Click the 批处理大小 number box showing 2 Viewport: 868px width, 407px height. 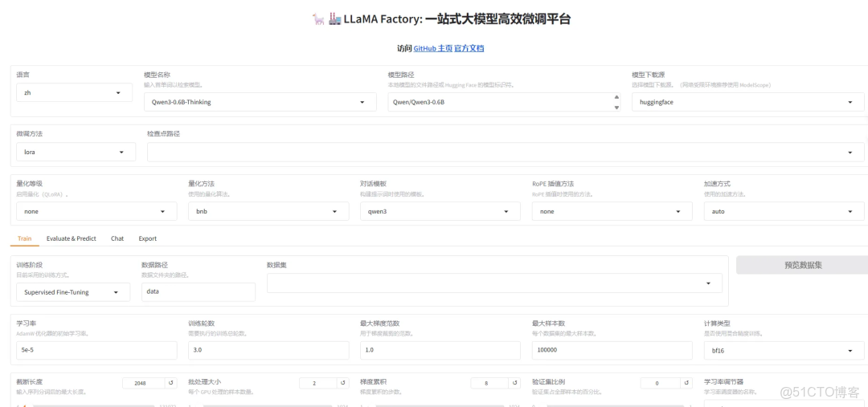(317, 383)
